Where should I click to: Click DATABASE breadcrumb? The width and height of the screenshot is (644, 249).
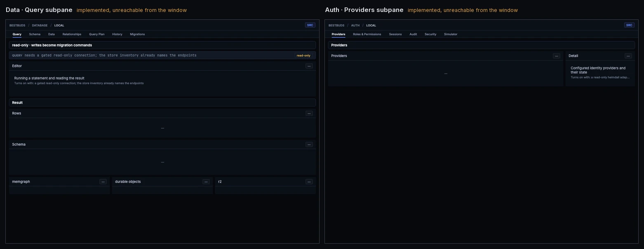tap(40, 26)
